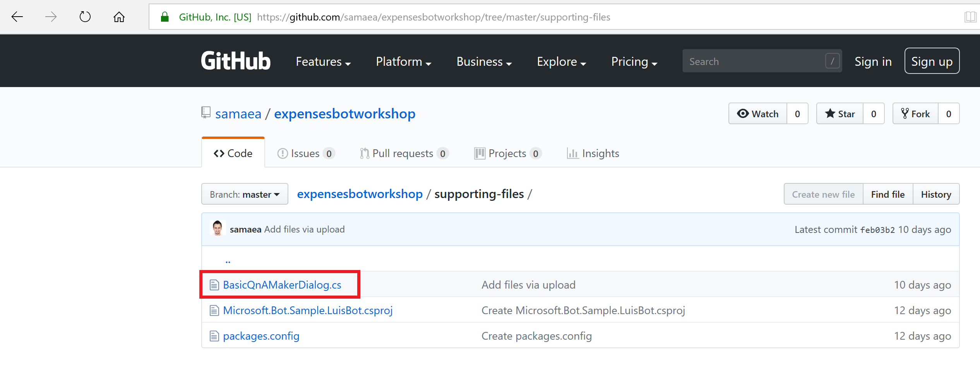
Task: Open the latest commit hash feb03b2
Action: (877, 230)
